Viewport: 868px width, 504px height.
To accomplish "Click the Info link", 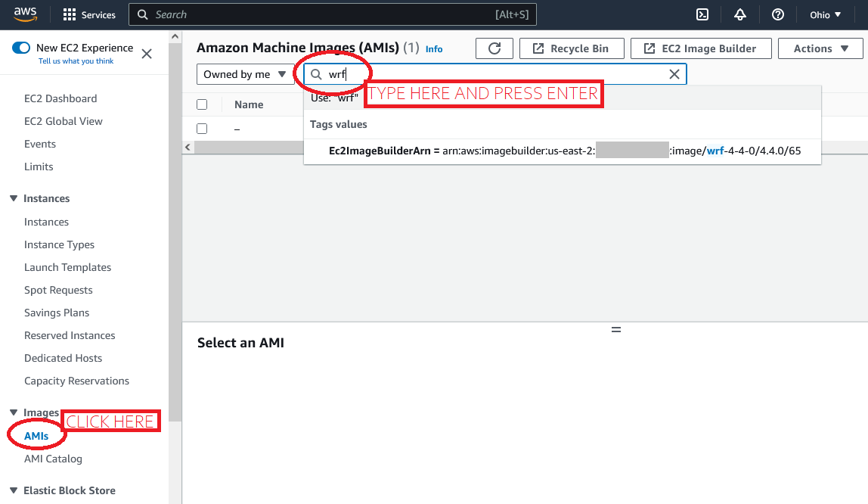I will [434, 49].
